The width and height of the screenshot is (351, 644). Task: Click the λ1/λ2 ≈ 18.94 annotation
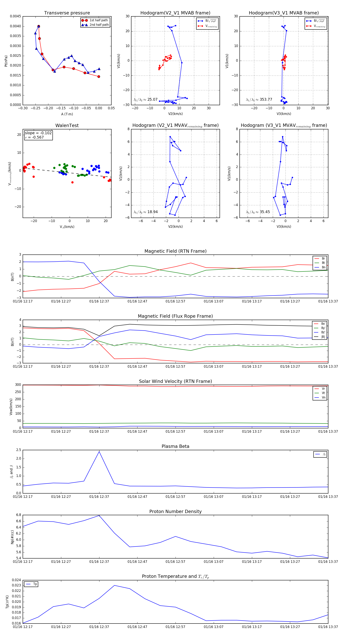146,212
